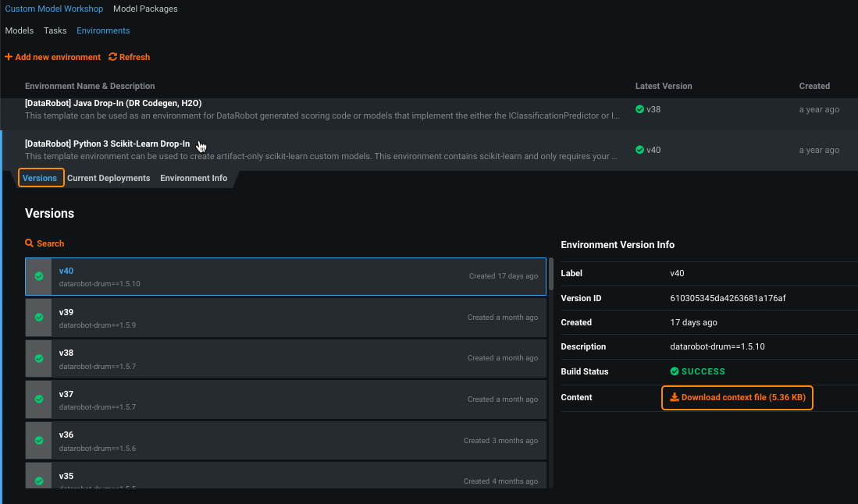Screen dimensions: 858x504
Task: Click the green checkmark icon of v40 version
Action: click(x=38, y=276)
